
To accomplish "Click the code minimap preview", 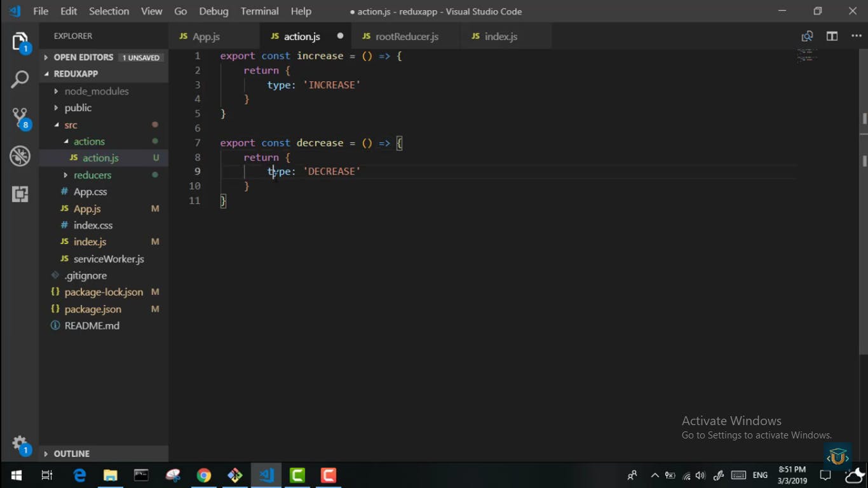I will (807, 55).
